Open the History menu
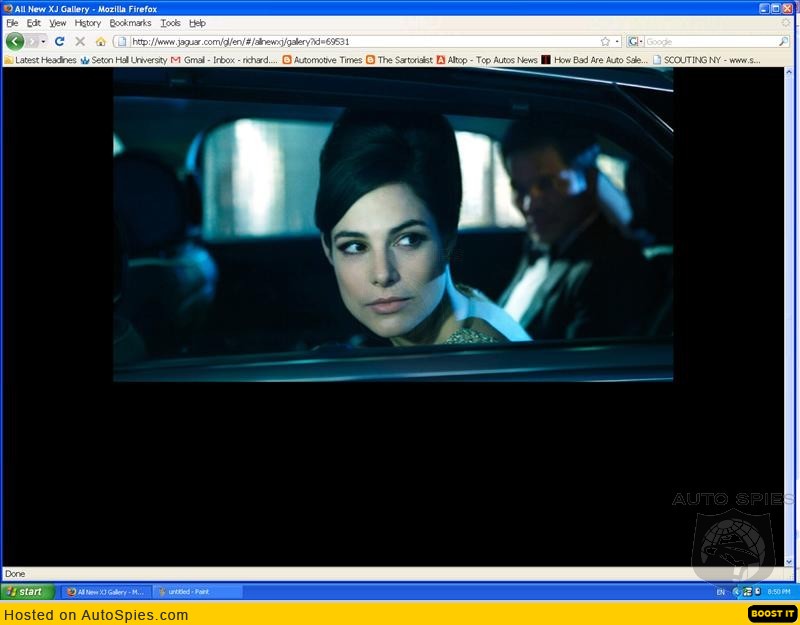 pos(88,23)
